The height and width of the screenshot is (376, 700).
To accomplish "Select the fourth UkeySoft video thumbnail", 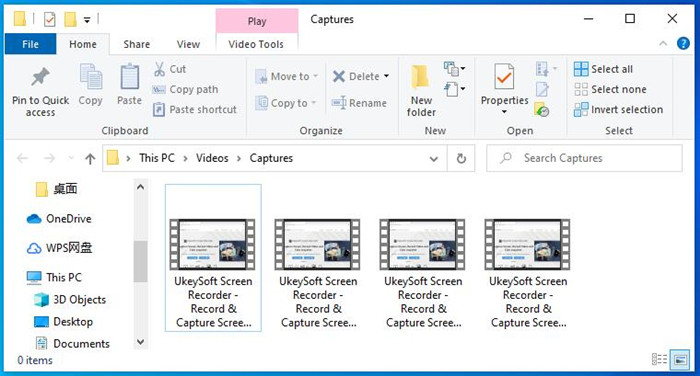I will pos(527,244).
